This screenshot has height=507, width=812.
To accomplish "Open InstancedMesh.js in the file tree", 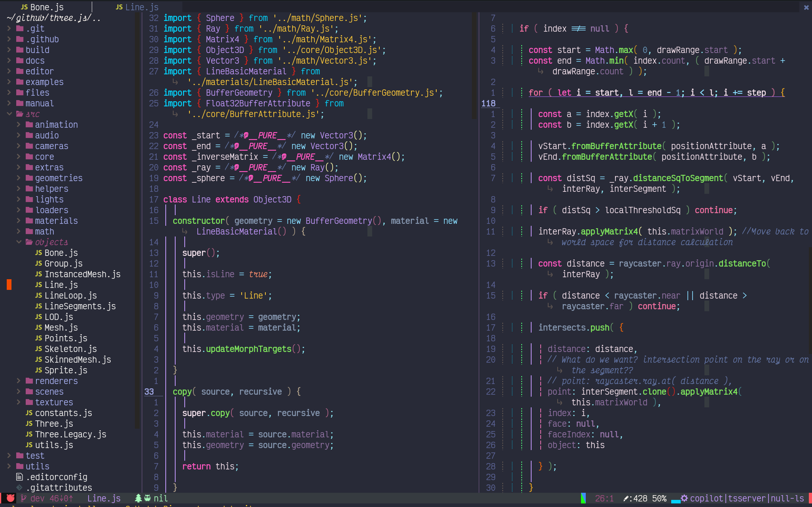I will 82,274.
